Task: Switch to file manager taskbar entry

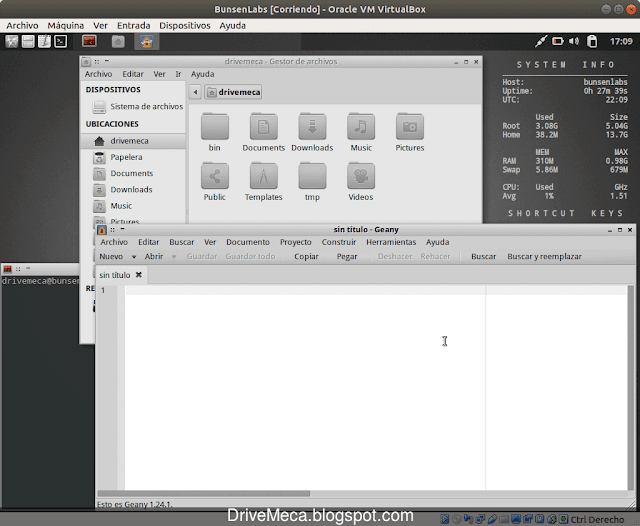Action: coord(118,42)
